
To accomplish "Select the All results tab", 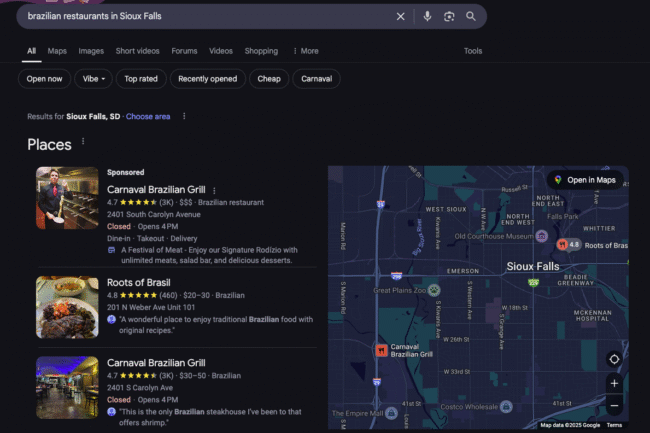I will (32, 51).
